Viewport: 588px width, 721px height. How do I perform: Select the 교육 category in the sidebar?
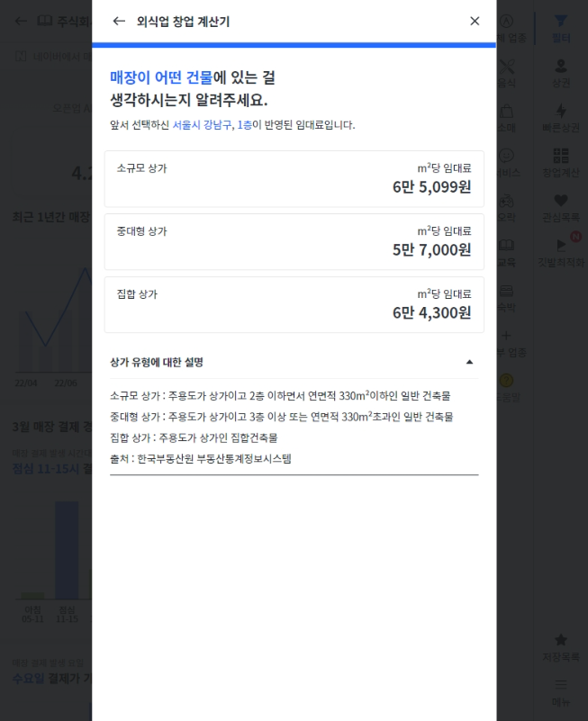[x=507, y=253]
